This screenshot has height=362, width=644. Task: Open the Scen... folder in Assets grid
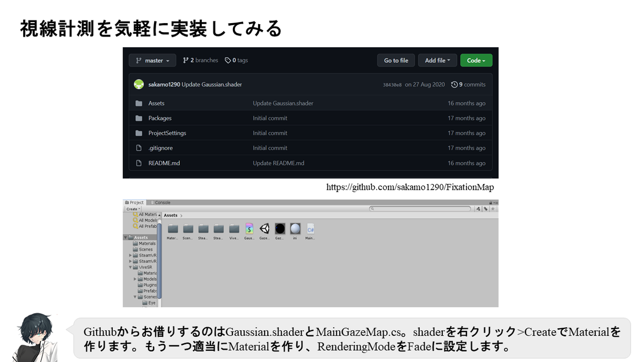click(188, 228)
